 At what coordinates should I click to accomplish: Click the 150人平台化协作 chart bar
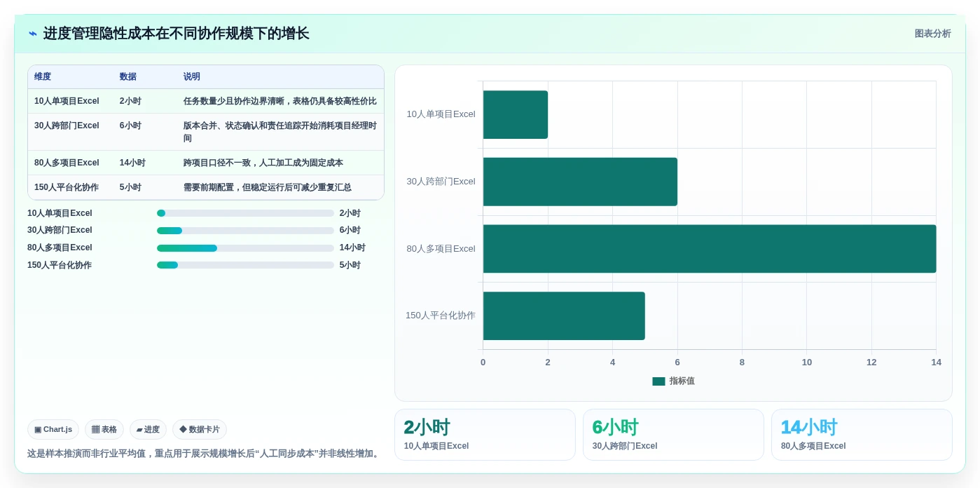click(564, 316)
